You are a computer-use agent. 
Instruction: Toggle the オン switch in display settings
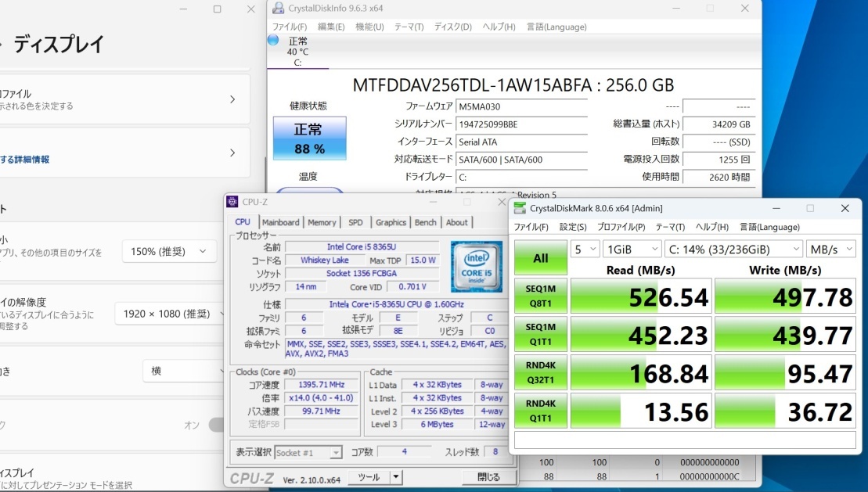tap(217, 425)
